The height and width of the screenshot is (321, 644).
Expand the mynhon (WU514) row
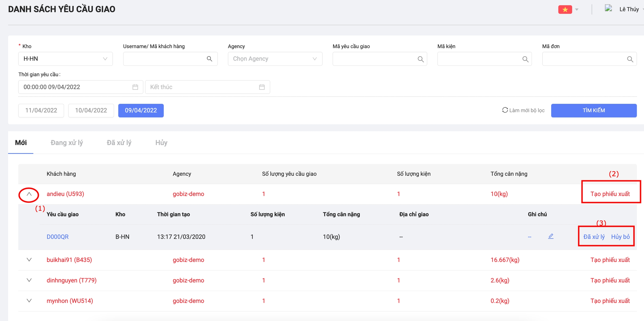tap(29, 301)
